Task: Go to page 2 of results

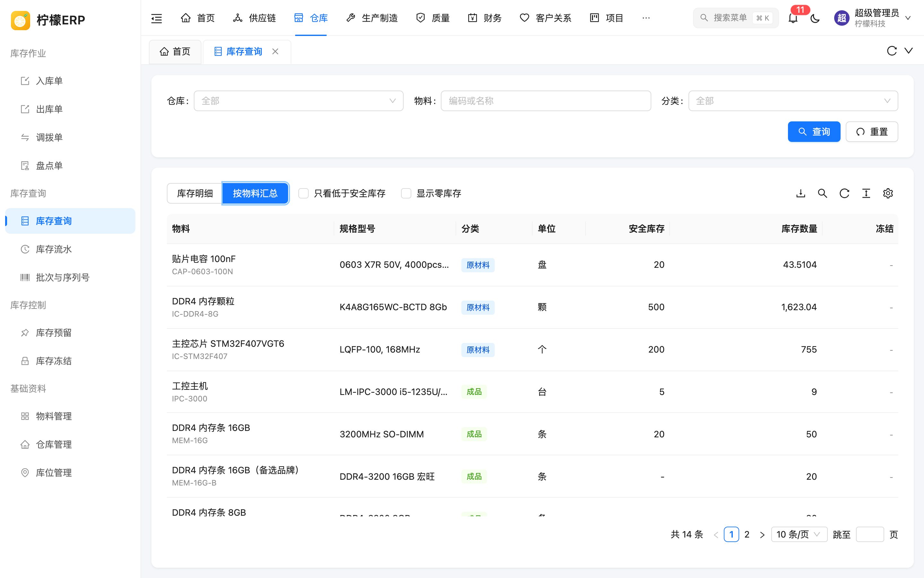Action: click(x=747, y=534)
